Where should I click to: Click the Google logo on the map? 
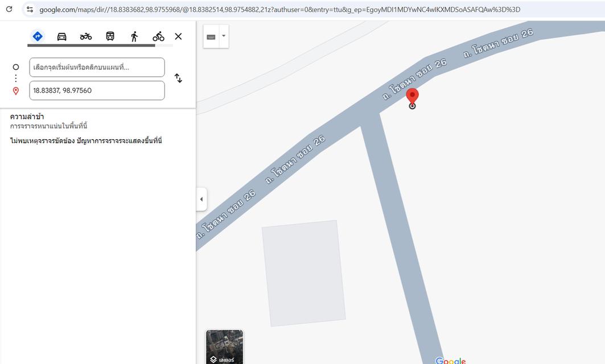(451, 360)
